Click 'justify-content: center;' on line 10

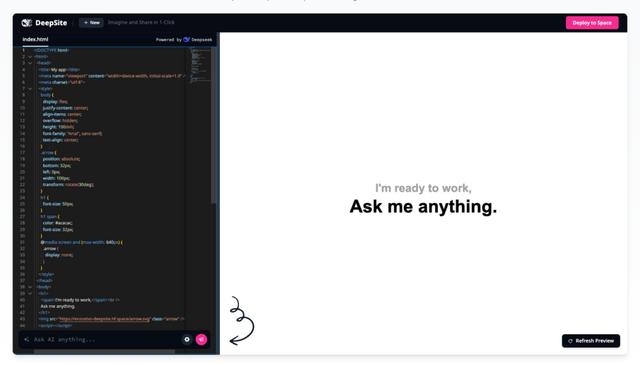click(x=65, y=108)
